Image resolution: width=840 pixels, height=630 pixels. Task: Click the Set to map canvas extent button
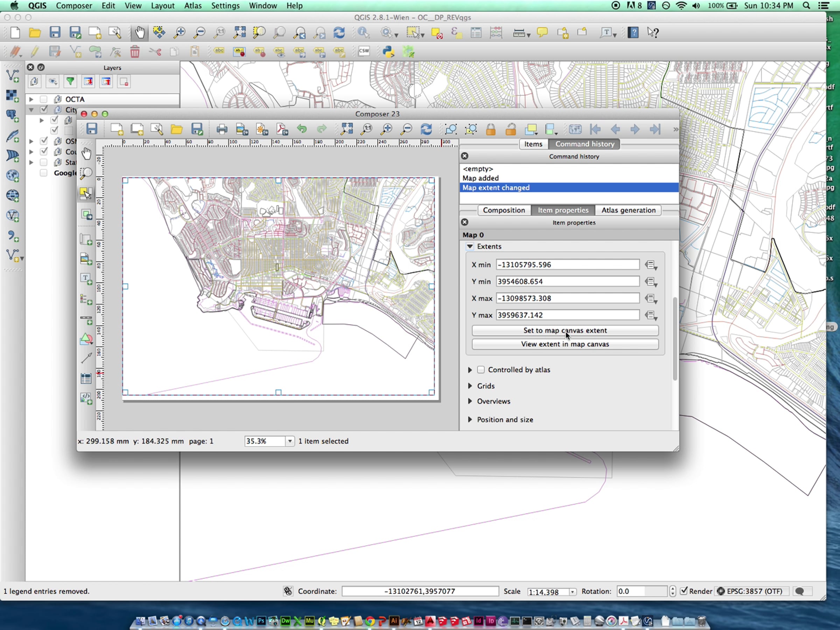[565, 330]
